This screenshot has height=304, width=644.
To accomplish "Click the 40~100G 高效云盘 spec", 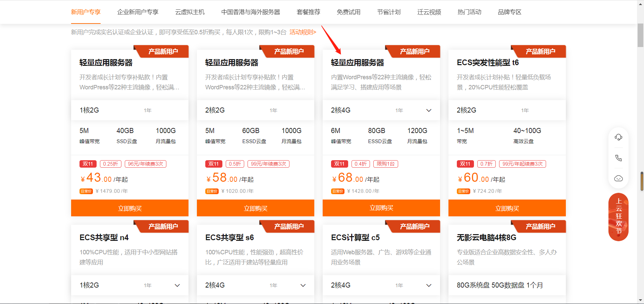I will coord(527,135).
